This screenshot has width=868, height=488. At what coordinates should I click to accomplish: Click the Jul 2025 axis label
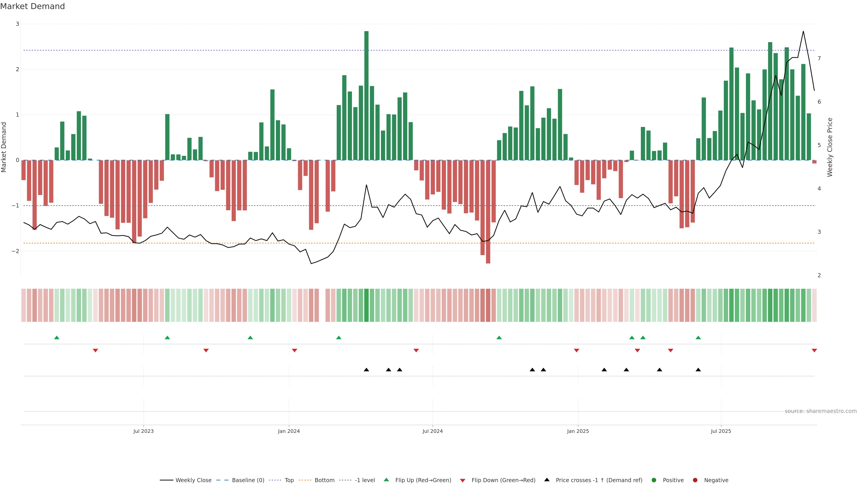click(x=721, y=431)
